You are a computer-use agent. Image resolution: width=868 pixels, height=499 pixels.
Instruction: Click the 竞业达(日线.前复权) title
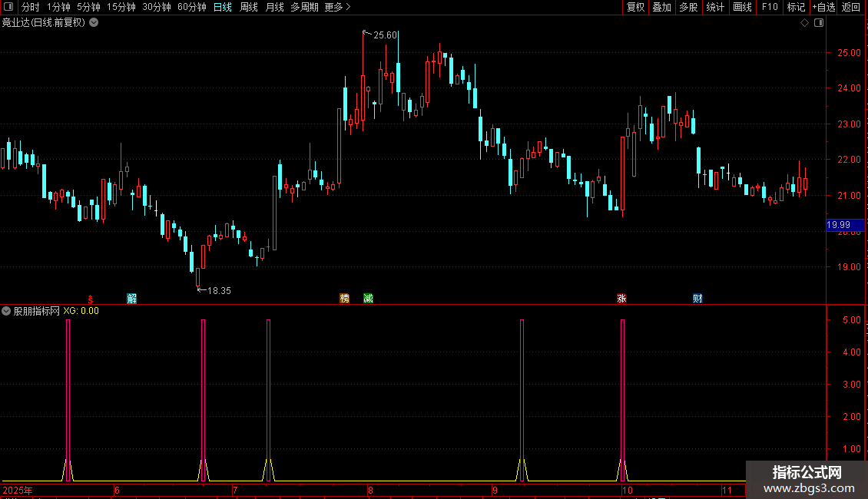click(x=44, y=23)
